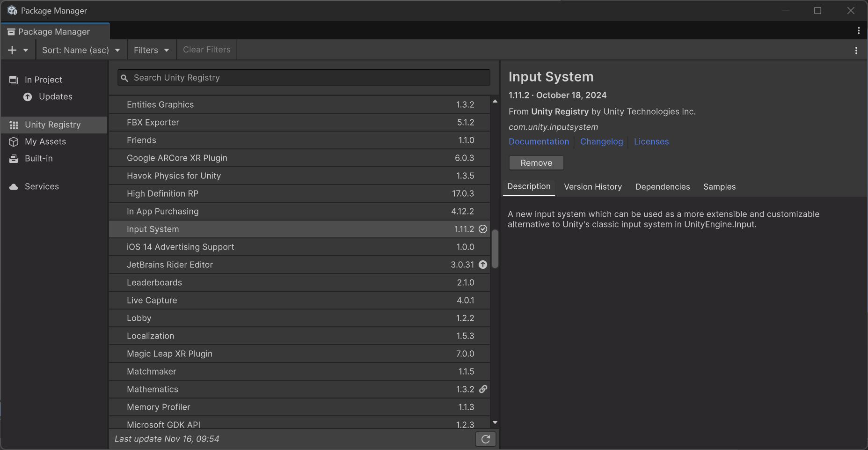This screenshot has height=450, width=868.
Task: Click the Services cloud icon
Action: [x=13, y=186]
